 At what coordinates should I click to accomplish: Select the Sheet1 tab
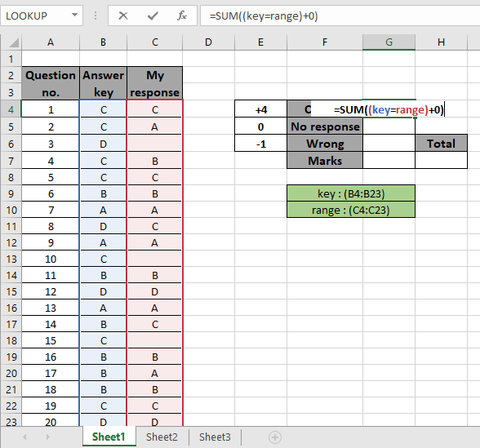[109, 437]
